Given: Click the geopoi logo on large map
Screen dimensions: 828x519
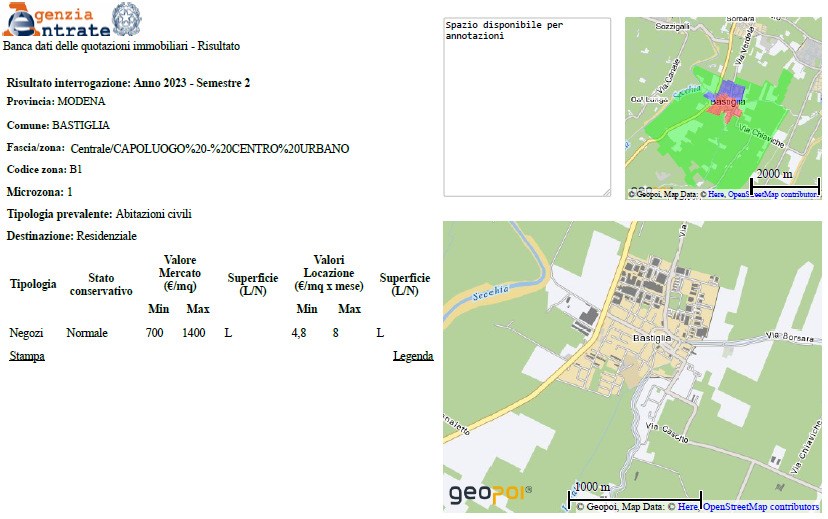Looking at the screenshot, I should click(490, 494).
